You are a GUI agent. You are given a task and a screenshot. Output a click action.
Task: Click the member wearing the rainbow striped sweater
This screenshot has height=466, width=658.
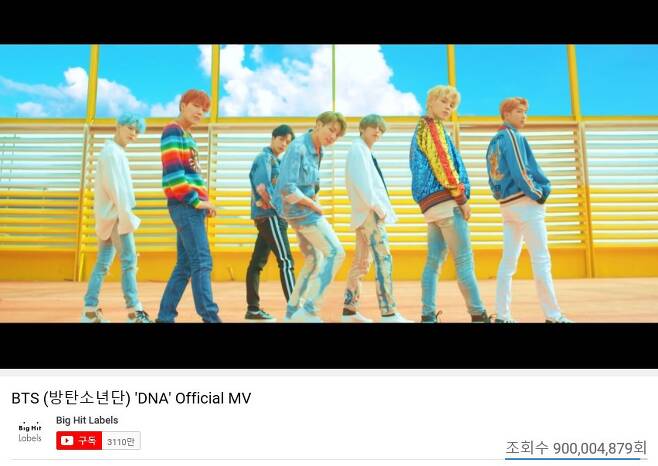tap(187, 206)
